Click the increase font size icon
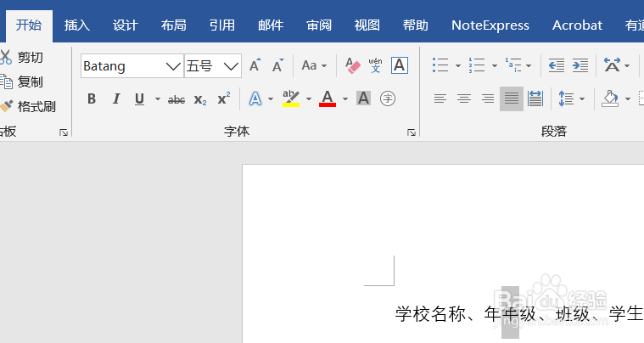This screenshot has height=343, width=644. click(255, 65)
